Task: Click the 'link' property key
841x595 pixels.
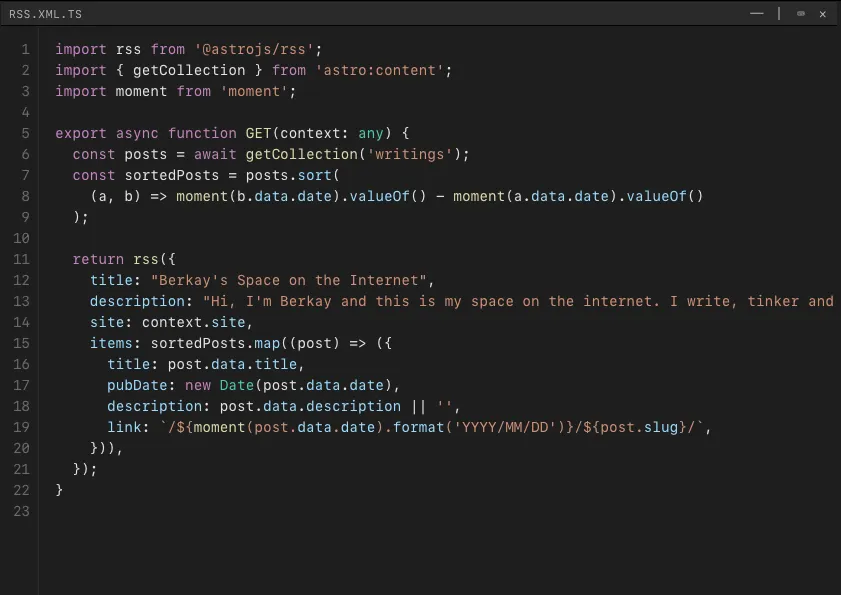Action: tap(124, 427)
